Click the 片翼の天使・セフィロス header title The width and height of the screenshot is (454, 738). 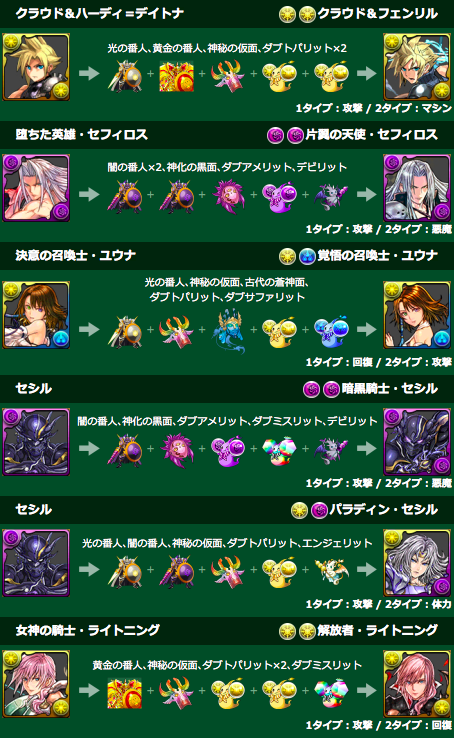tap(372, 135)
